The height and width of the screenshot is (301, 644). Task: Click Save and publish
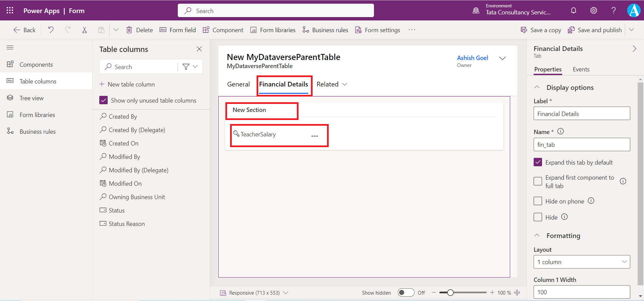[595, 30]
